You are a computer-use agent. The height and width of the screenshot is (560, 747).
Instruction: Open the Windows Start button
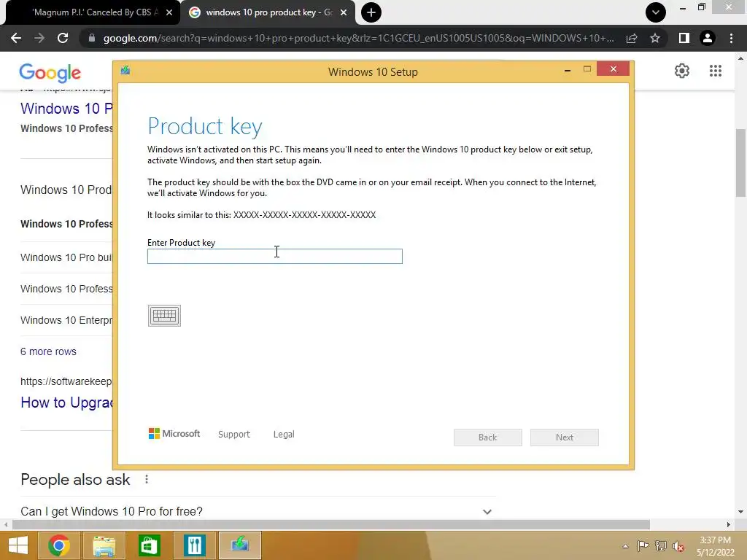click(x=18, y=545)
